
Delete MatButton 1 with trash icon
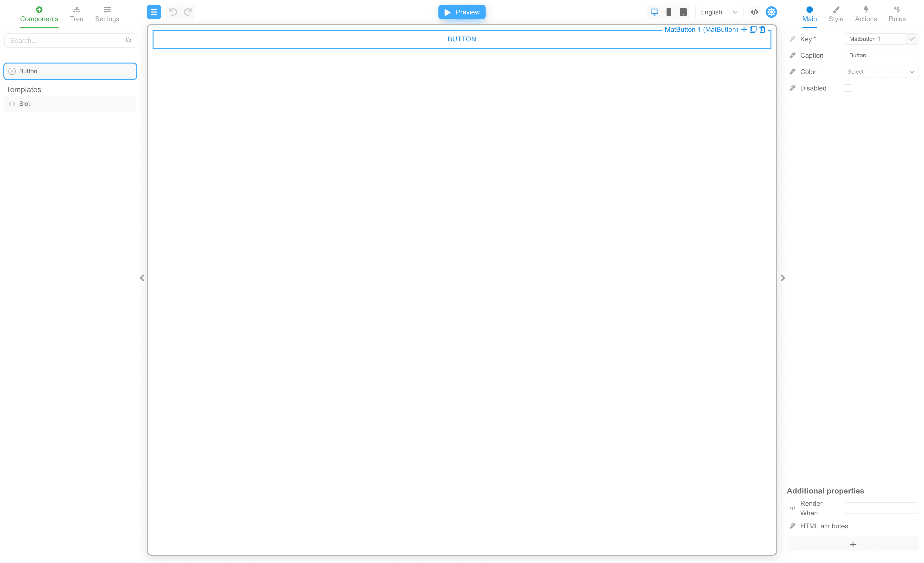pos(762,29)
